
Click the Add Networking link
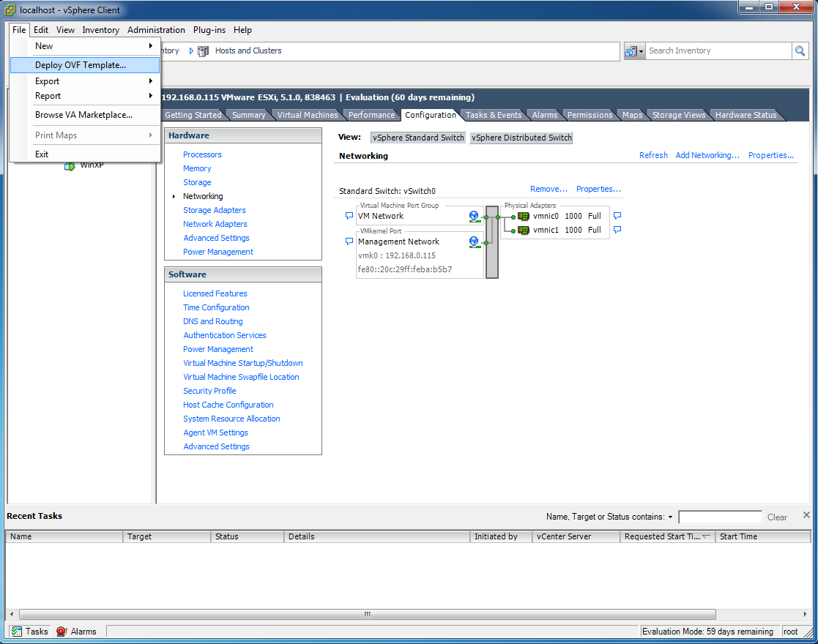(707, 155)
